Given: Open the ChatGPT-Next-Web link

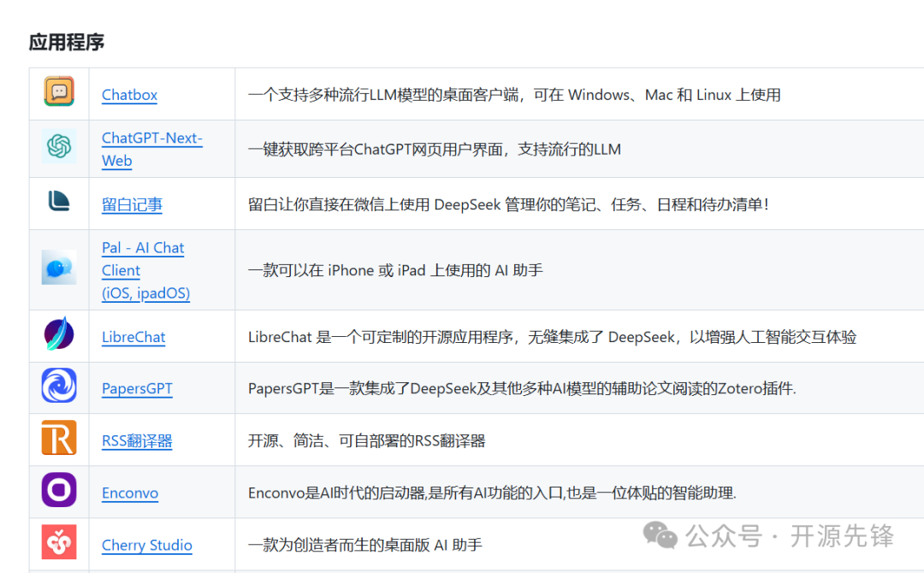Looking at the screenshot, I should tap(152, 149).
